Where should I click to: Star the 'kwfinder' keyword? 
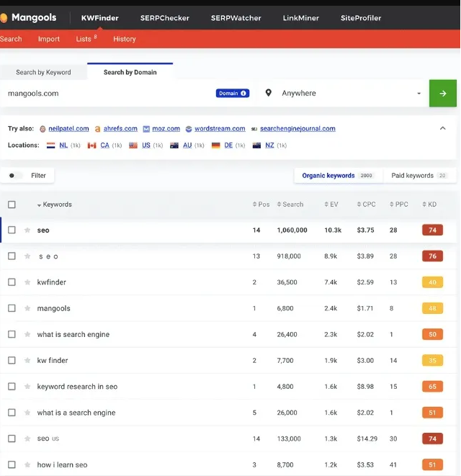pyautogui.click(x=27, y=282)
